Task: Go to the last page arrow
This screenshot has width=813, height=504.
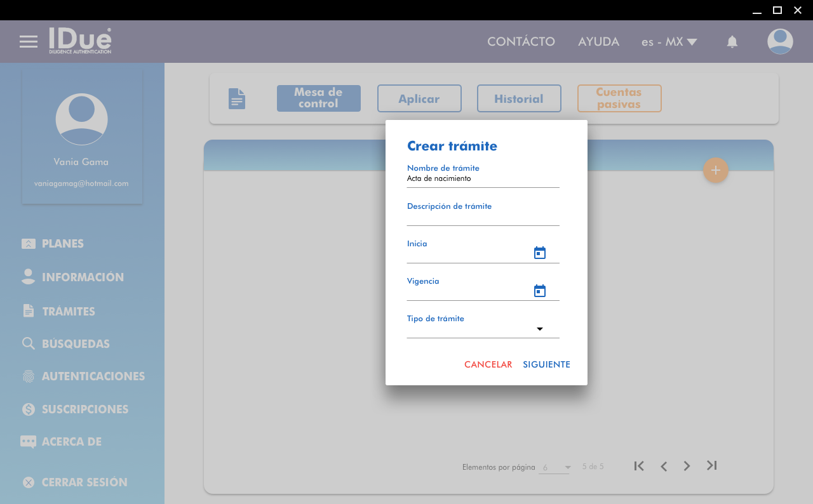Action: coord(711,466)
